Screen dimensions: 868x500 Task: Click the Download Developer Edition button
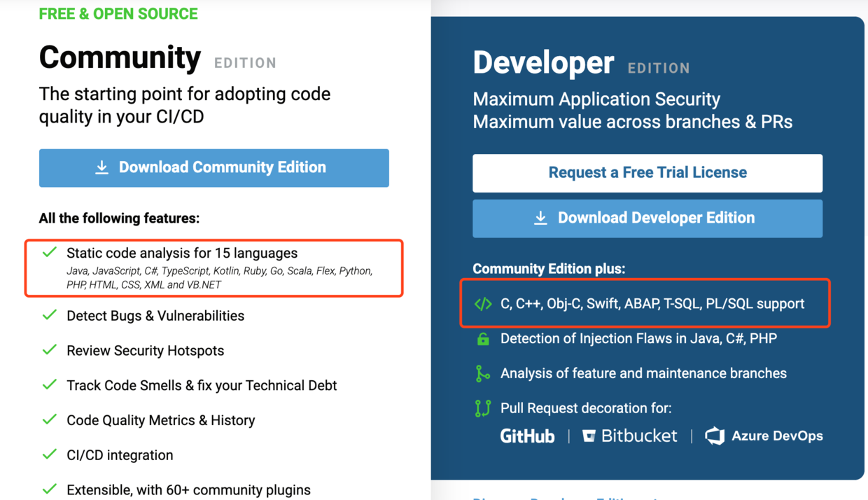[647, 218]
